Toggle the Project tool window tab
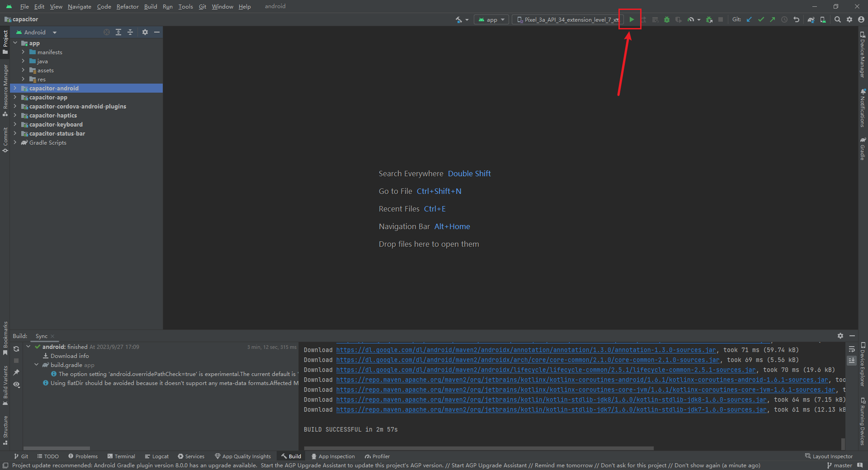Image resolution: width=868 pixels, height=470 pixels. pos(5,42)
